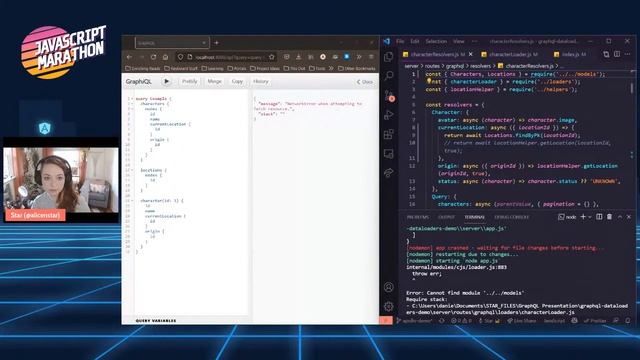Reload the browser page
This screenshot has height=360, width=640.
(153, 57)
